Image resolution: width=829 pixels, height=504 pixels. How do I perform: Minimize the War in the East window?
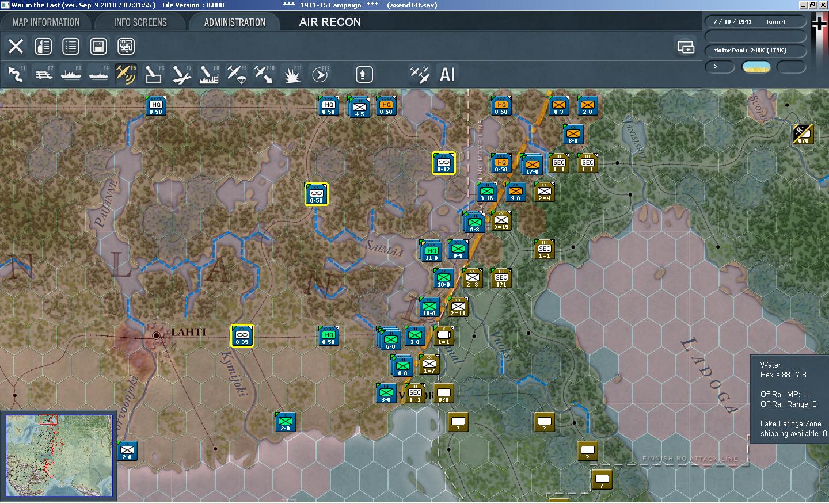pos(804,5)
